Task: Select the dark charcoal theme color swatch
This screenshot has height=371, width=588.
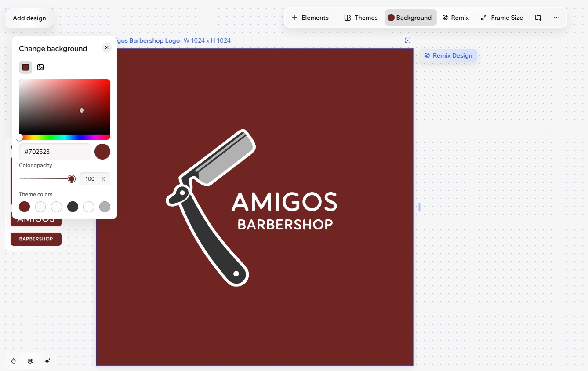Action: (73, 207)
